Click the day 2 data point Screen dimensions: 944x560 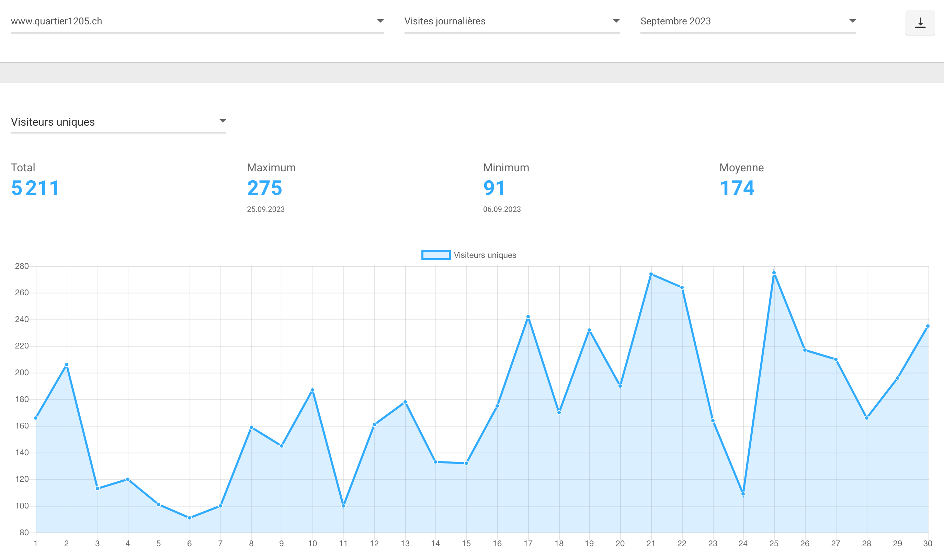pyautogui.click(x=66, y=365)
